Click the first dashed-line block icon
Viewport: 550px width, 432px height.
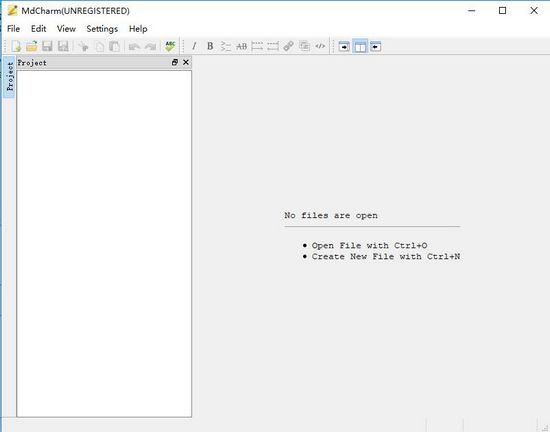pyautogui.click(x=257, y=46)
